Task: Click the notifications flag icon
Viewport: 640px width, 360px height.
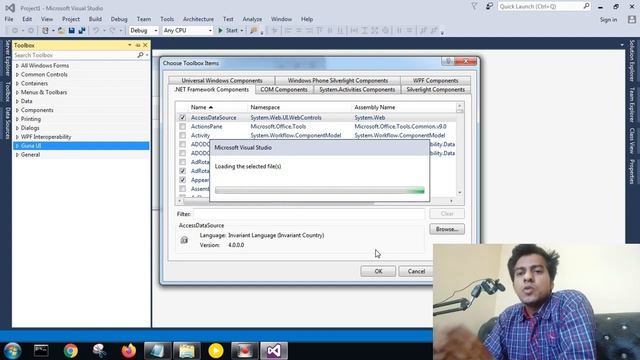Action: [474, 6]
